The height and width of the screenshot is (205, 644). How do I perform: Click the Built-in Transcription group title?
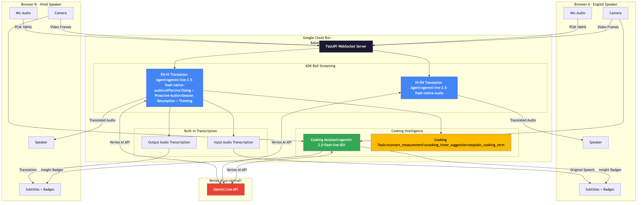(200, 131)
